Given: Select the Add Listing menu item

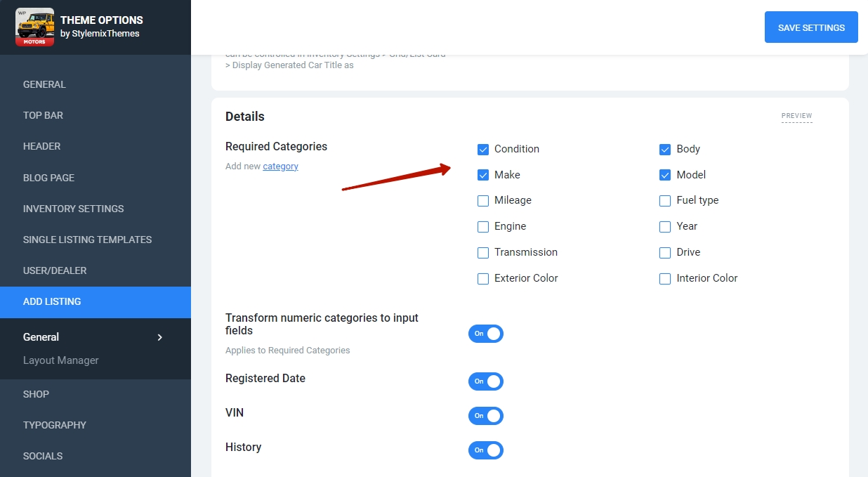Looking at the screenshot, I should [x=52, y=301].
